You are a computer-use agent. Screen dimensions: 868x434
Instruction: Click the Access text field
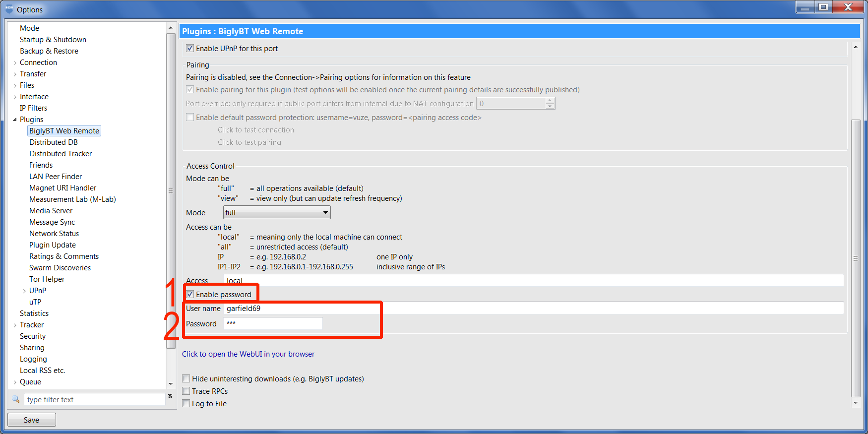tap(533, 280)
